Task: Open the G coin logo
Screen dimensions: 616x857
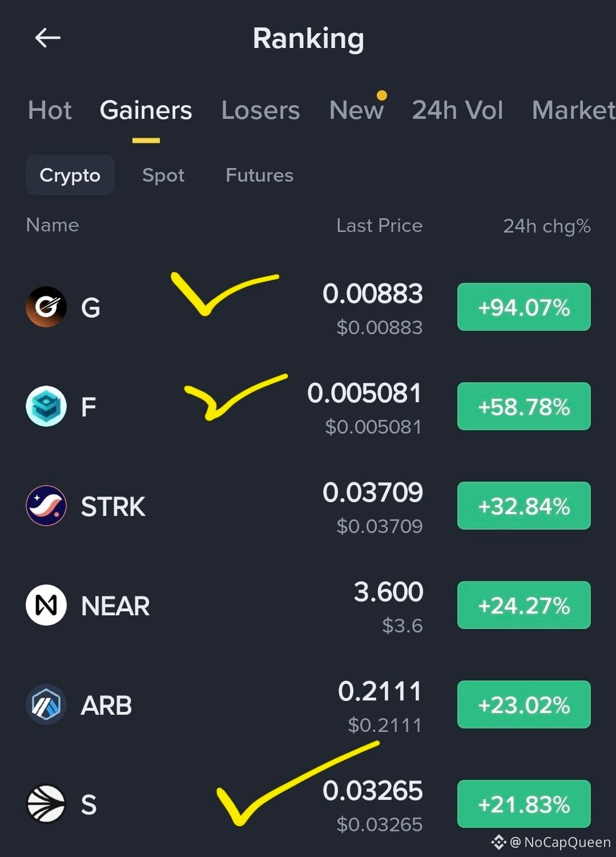Action: [x=46, y=307]
